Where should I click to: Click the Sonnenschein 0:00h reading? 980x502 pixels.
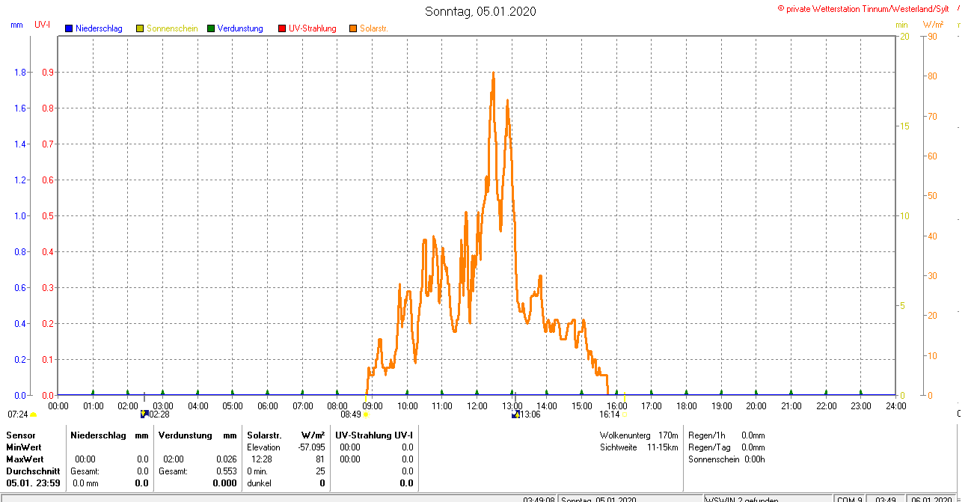point(726,459)
